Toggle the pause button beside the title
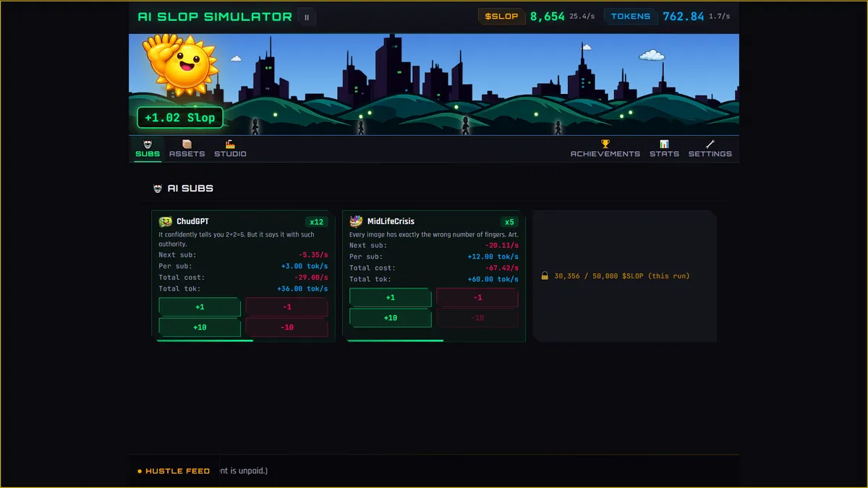 coord(307,16)
